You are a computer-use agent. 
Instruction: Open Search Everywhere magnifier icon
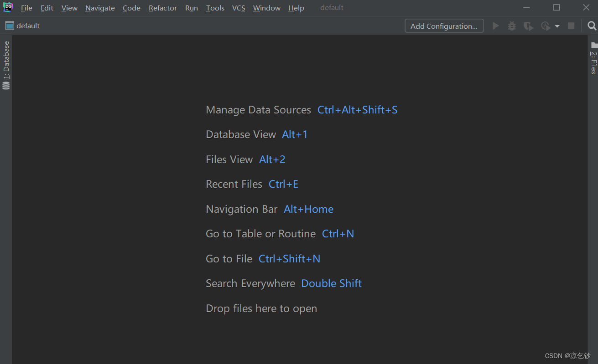click(592, 26)
